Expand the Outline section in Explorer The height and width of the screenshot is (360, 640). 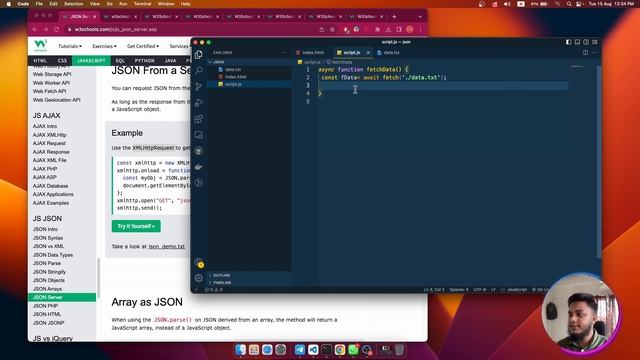point(221,276)
